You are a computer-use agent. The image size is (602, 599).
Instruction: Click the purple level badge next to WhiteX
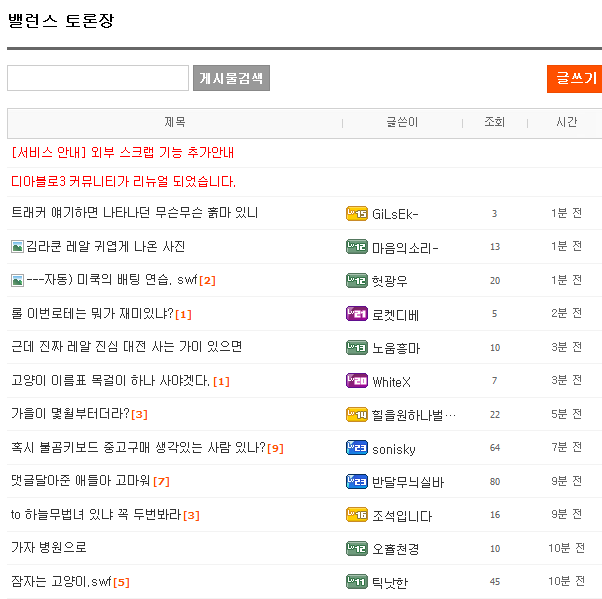click(x=356, y=381)
